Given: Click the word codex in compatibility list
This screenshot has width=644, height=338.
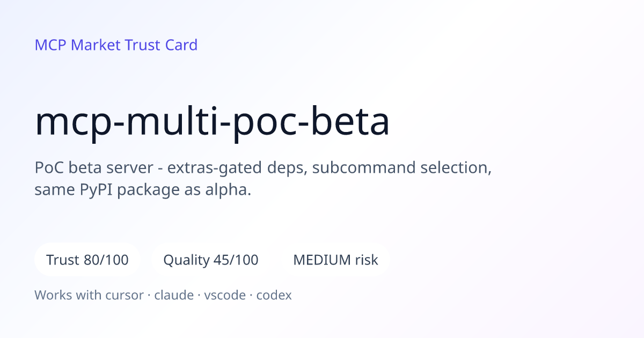Looking at the screenshot, I should pos(274,295).
